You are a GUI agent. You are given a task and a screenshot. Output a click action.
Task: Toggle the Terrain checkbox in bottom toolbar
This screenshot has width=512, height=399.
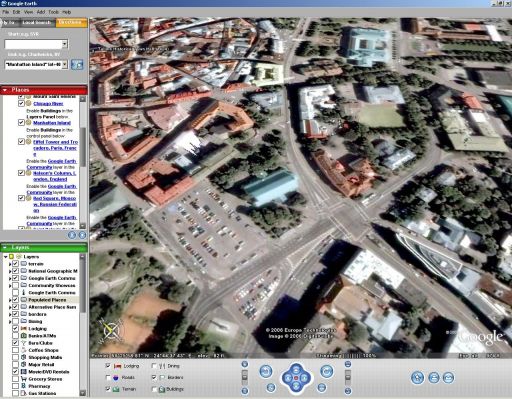108,389
